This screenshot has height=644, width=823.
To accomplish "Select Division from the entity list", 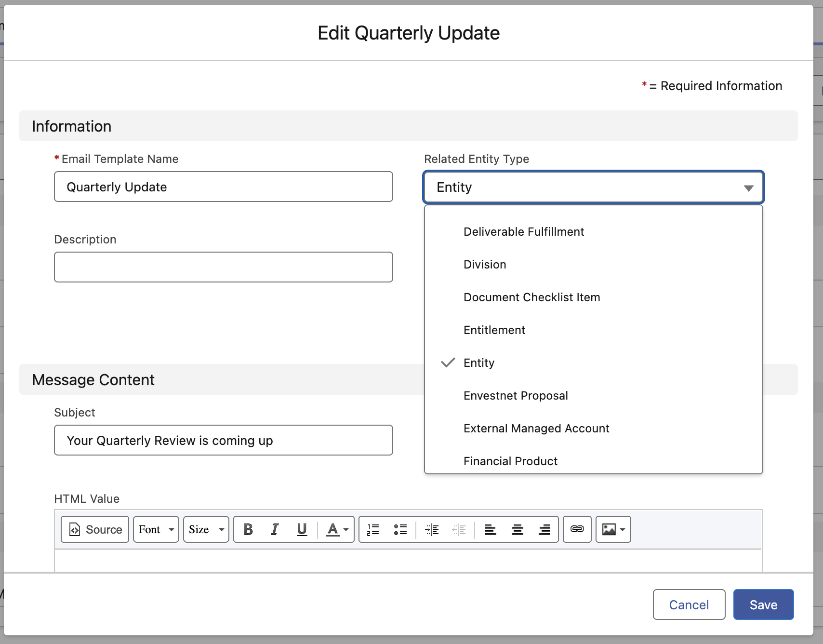I will (594, 265).
